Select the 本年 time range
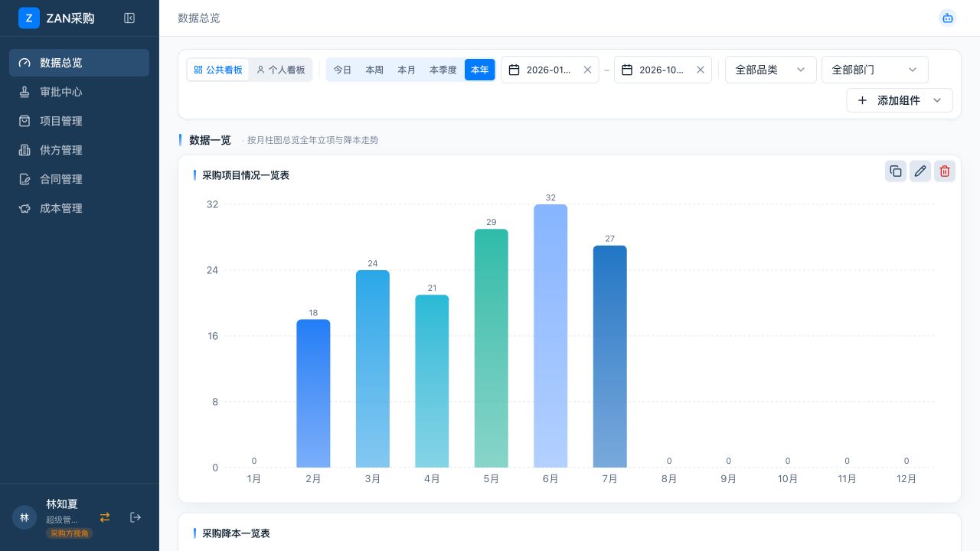Image resolution: width=980 pixels, height=551 pixels. (480, 70)
